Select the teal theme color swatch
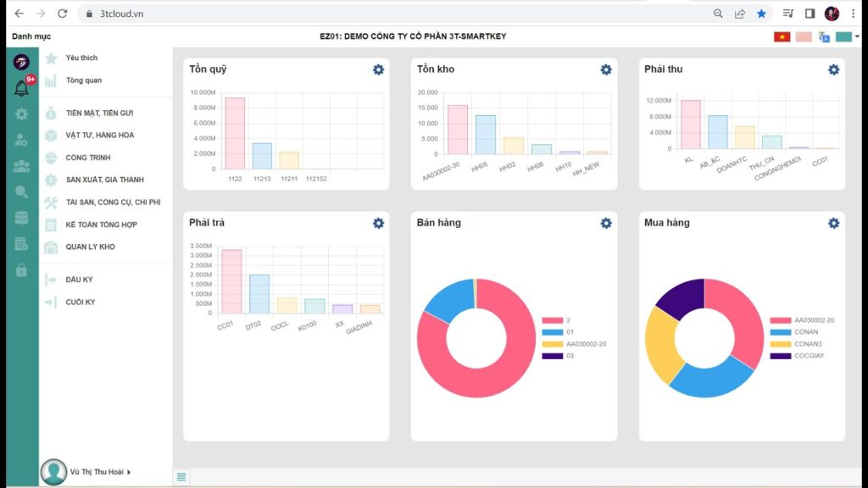This screenshot has width=868, height=488. (x=843, y=36)
